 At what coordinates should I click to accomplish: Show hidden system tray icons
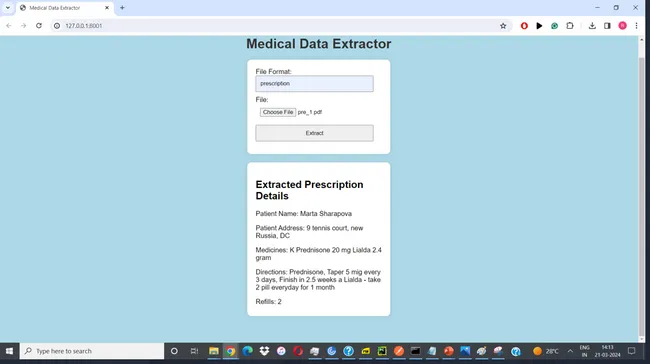pos(570,351)
